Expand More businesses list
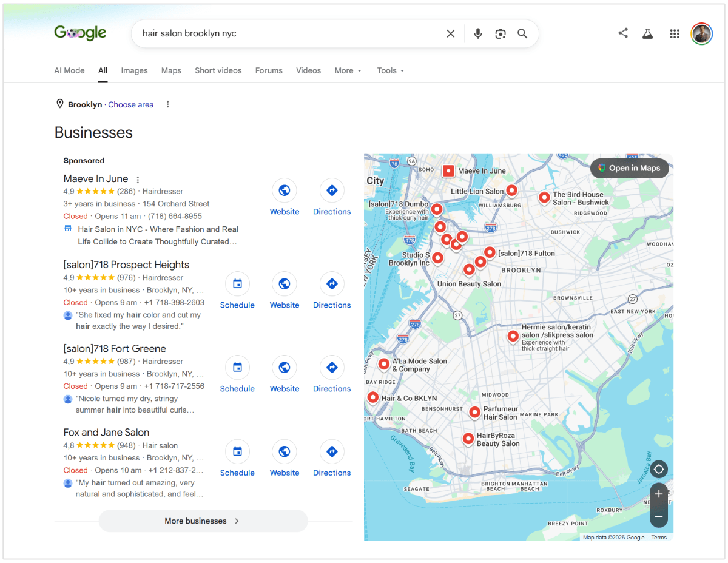This screenshot has height=563, width=728. (203, 521)
